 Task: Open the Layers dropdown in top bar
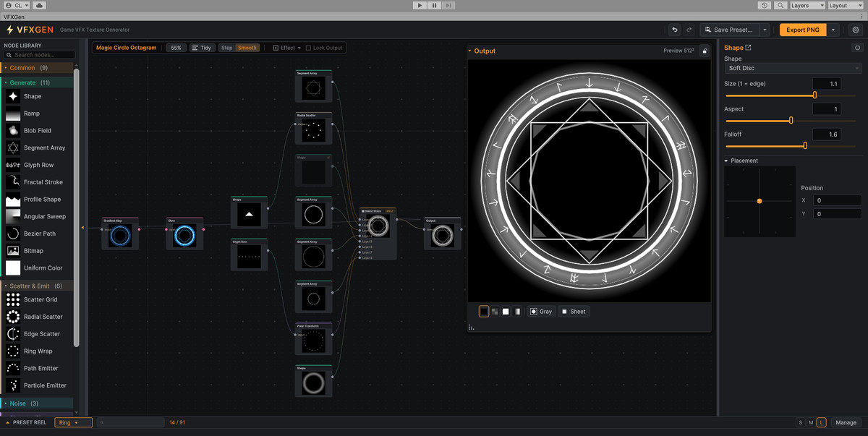[807, 5]
